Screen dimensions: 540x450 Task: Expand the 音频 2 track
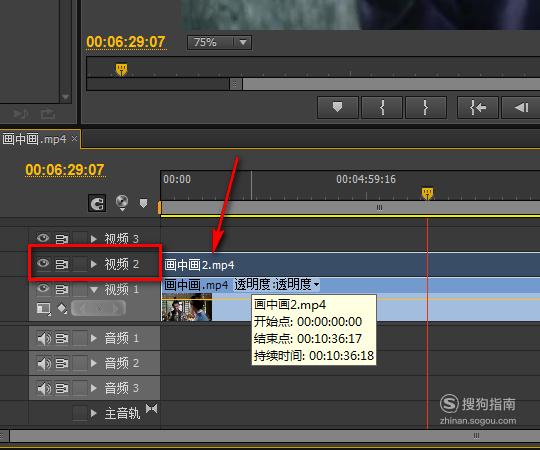[x=93, y=363]
